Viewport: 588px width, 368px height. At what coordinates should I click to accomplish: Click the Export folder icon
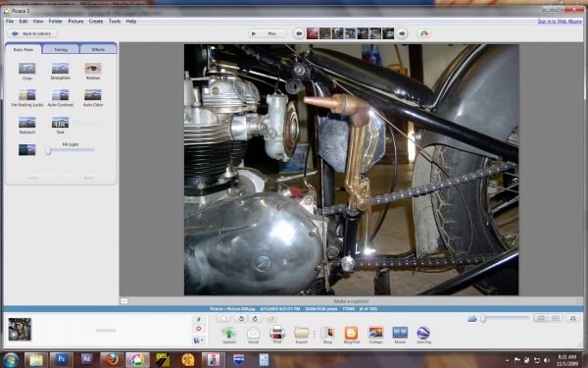click(302, 333)
